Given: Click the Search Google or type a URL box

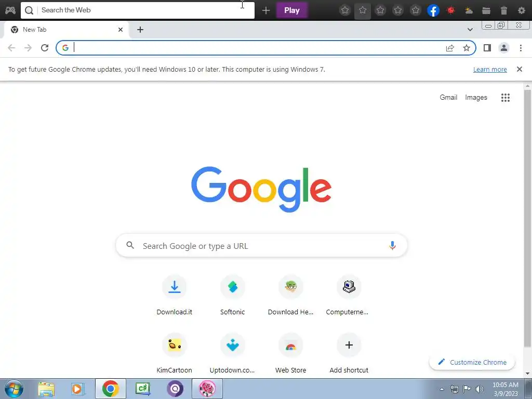Looking at the screenshot, I should pos(262,245).
